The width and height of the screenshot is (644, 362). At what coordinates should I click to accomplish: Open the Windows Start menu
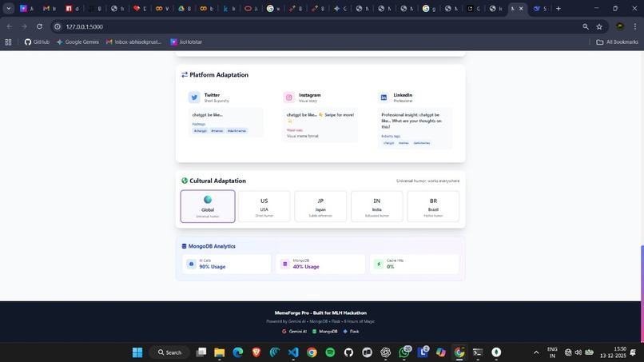coord(137,352)
